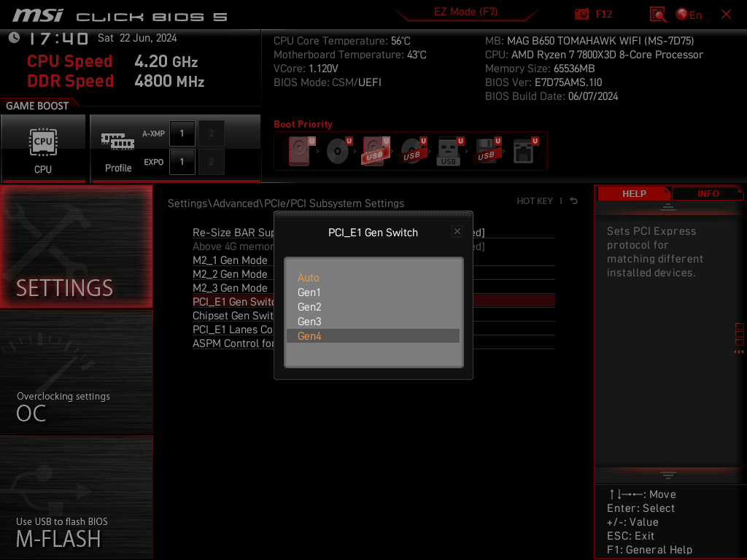
Task: Open the SETTINGS section
Action: click(76, 246)
